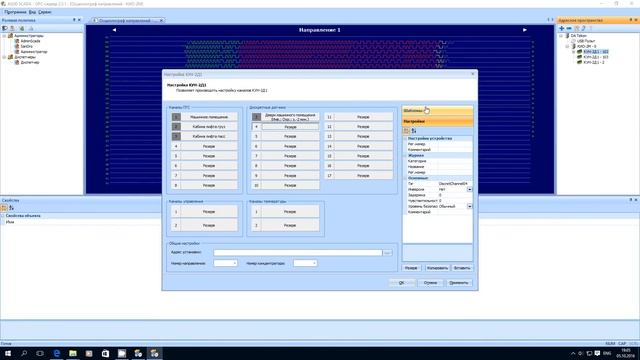Click the add (plus) icon in Адресное пространство toolbar

[x=562, y=29]
